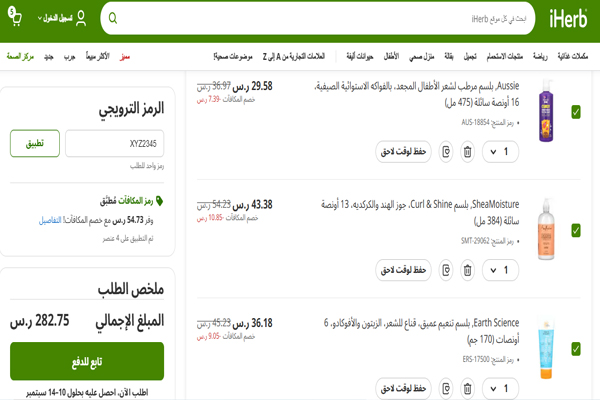Open SheaMoisture Curl & Shine product title
Viewport: 600px width, 400px height.
[x=420, y=212]
